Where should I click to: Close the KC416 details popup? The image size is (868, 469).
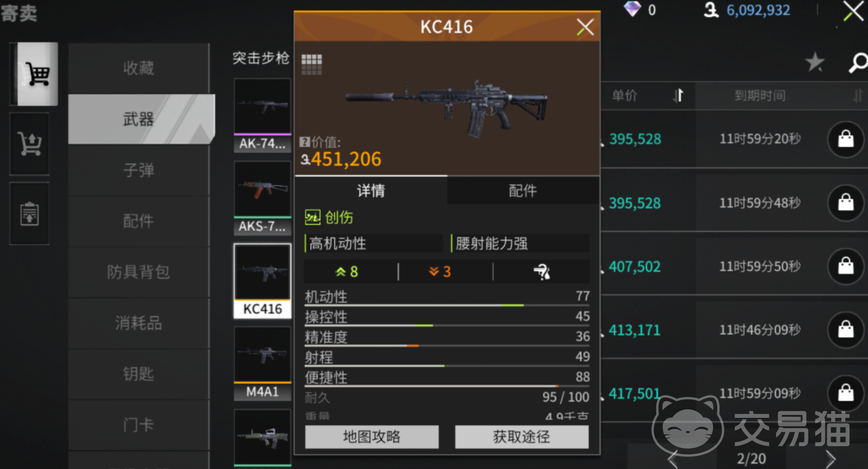click(585, 27)
